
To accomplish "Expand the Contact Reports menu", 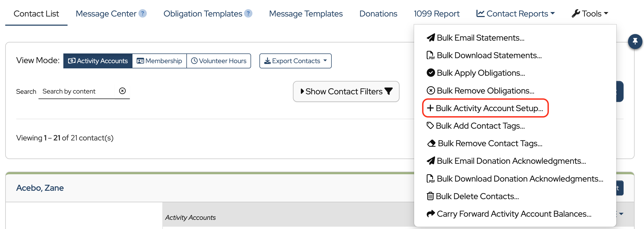I will pos(515,14).
